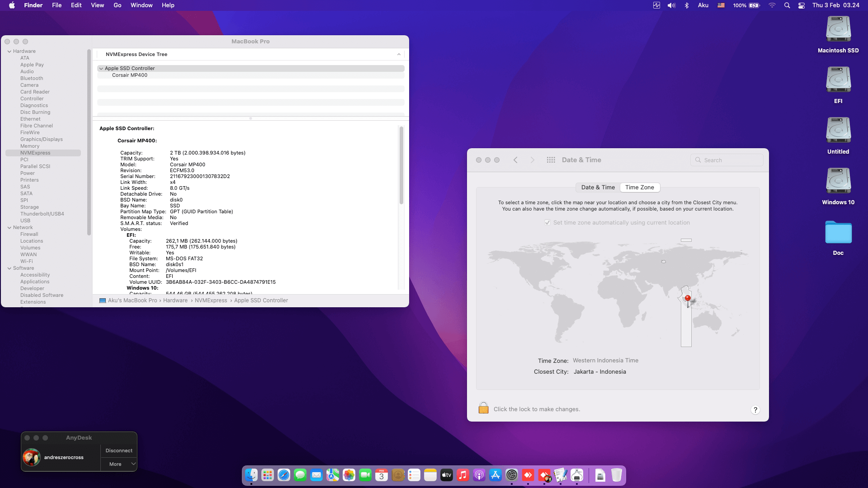
Task: Collapse the Network section in sidebar
Action: coord(9,228)
